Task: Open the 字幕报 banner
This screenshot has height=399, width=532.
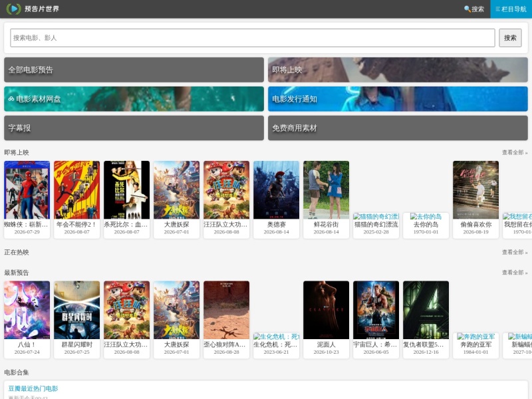Action: (134, 128)
